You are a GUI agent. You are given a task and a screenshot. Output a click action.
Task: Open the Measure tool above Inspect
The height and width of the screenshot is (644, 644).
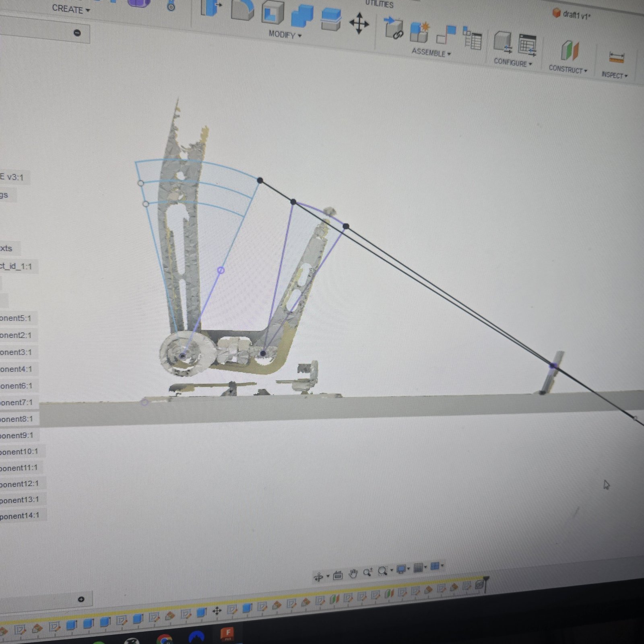click(x=616, y=58)
